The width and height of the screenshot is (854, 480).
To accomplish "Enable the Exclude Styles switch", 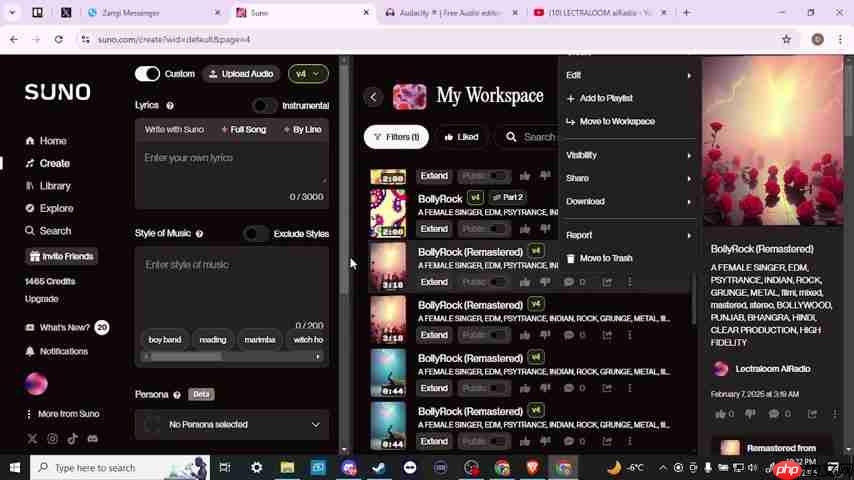I will click(255, 234).
